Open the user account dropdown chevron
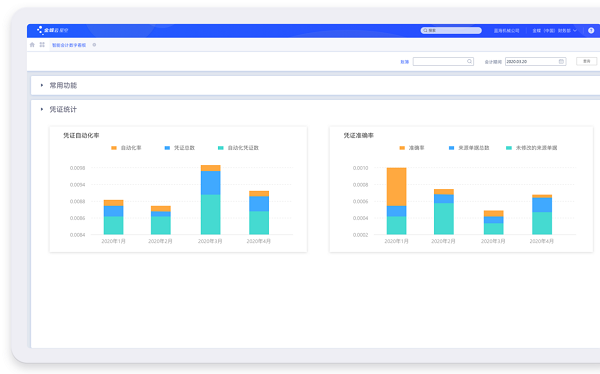600x374 pixels. pos(575,31)
